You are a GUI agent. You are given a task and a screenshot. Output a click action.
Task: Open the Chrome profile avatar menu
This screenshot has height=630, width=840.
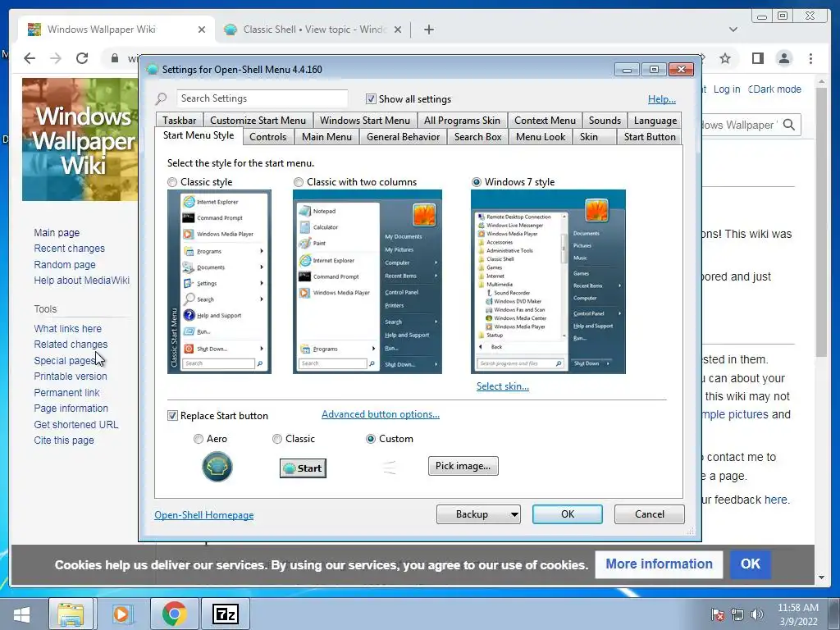(783, 58)
